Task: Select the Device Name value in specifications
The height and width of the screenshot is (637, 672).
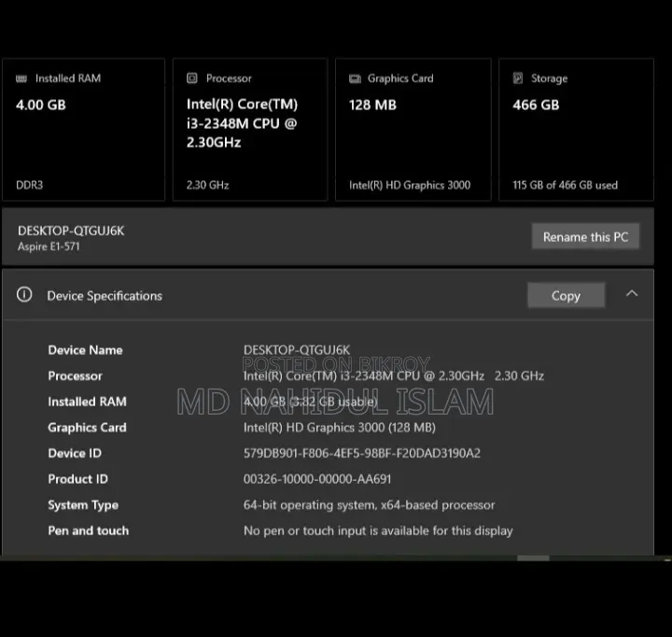Action: [297, 350]
